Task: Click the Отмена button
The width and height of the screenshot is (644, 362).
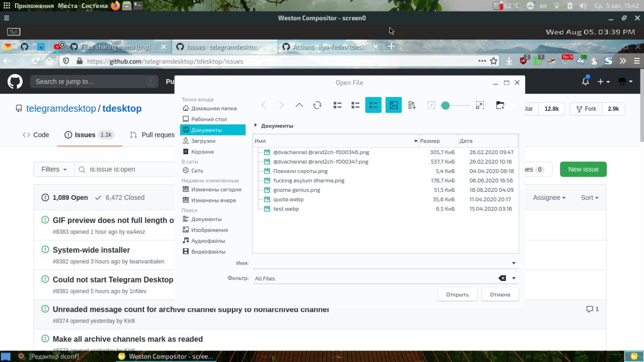Action: pyautogui.click(x=500, y=295)
